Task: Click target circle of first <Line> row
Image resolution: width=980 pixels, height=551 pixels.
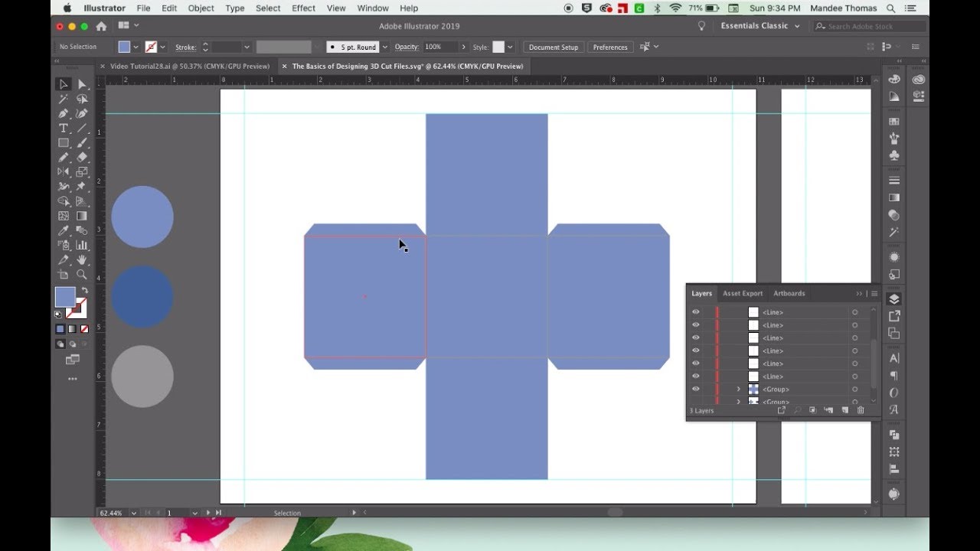Action: (854, 312)
